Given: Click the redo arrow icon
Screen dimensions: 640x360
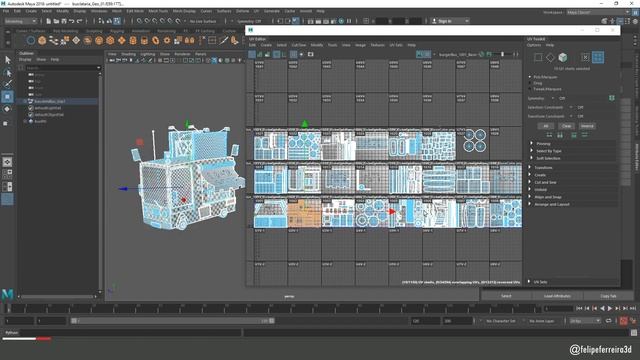Looking at the screenshot, I should click(80, 21).
